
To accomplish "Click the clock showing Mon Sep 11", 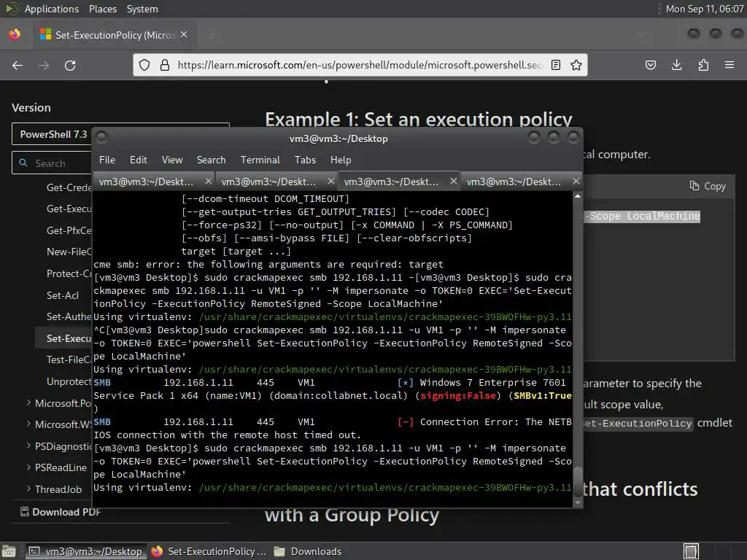I will [x=704, y=9].
